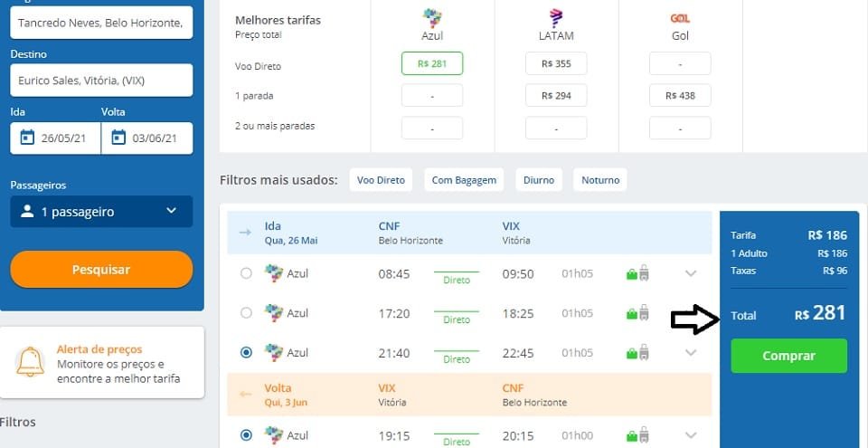Select the 08:45 Azul outbound flight
The width and height of the screenshot is (868, 448).
pos(246,273)
